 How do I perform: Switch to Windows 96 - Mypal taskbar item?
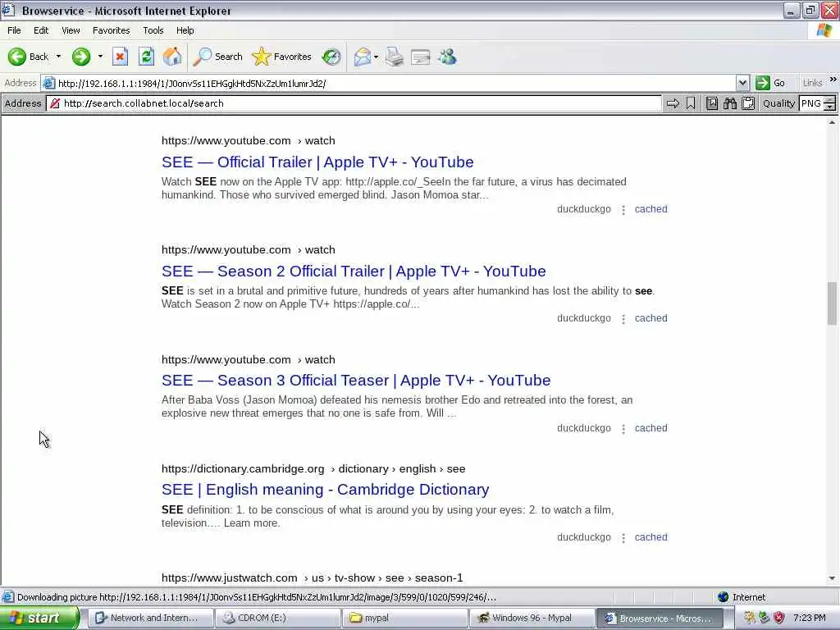(532, 619)
